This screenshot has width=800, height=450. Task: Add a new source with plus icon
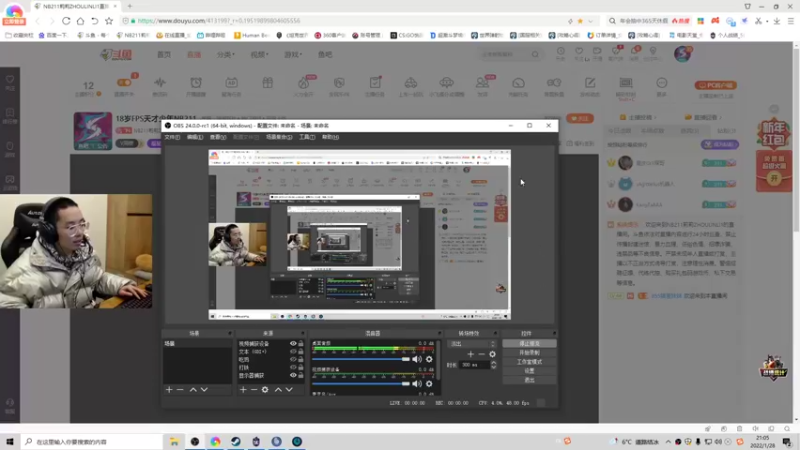pos(243,390)
